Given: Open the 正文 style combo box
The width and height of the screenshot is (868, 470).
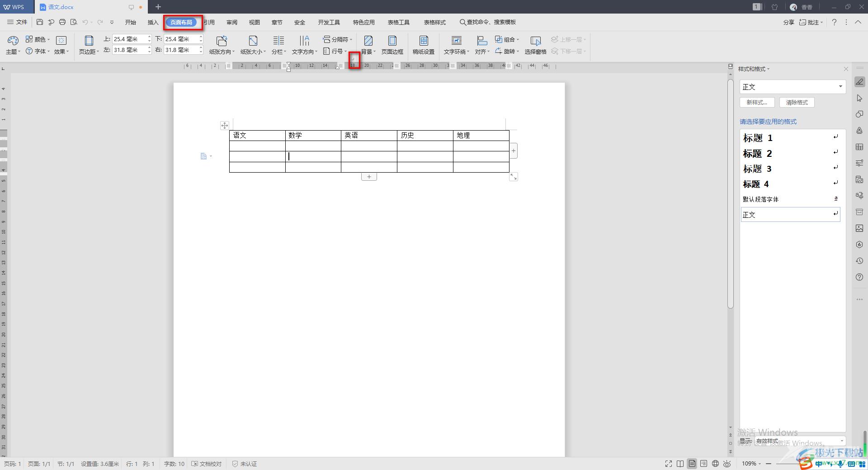Looking at the screenshot, I should click(x=793, y=87).
